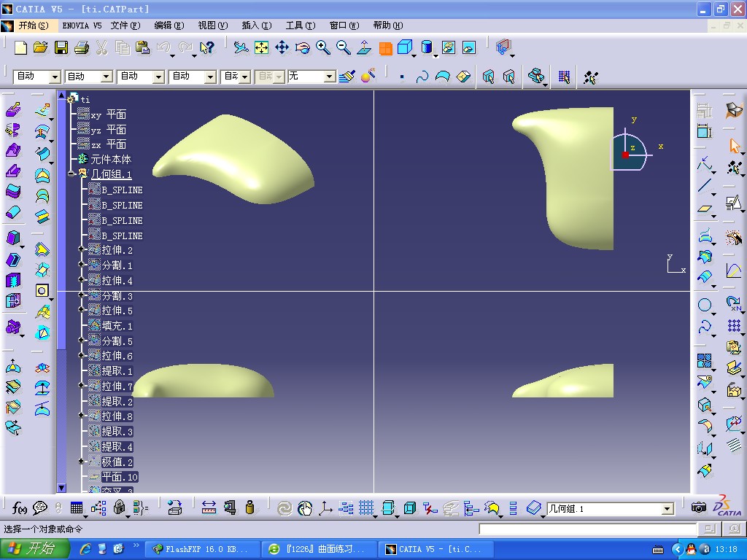
Task: Click the shading mode cylinder icon
Action: pos(427,47)
